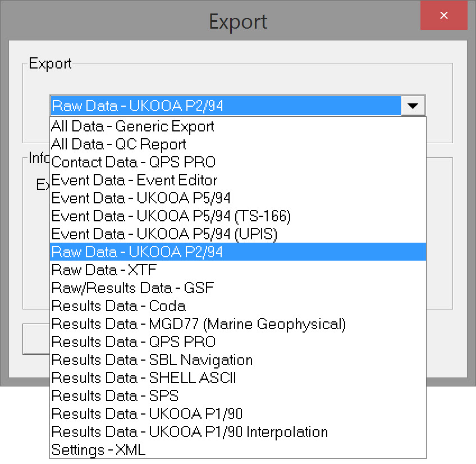This screenshot has height=464, width=476.
Task: Pick Contact Data - QPS PRO
Action: coord(134,162)
